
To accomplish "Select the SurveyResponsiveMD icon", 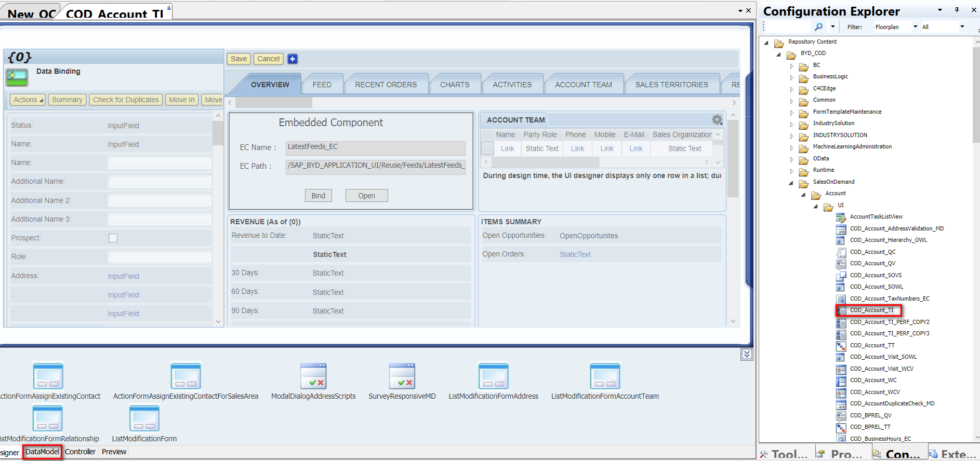I will pos(402,376).
